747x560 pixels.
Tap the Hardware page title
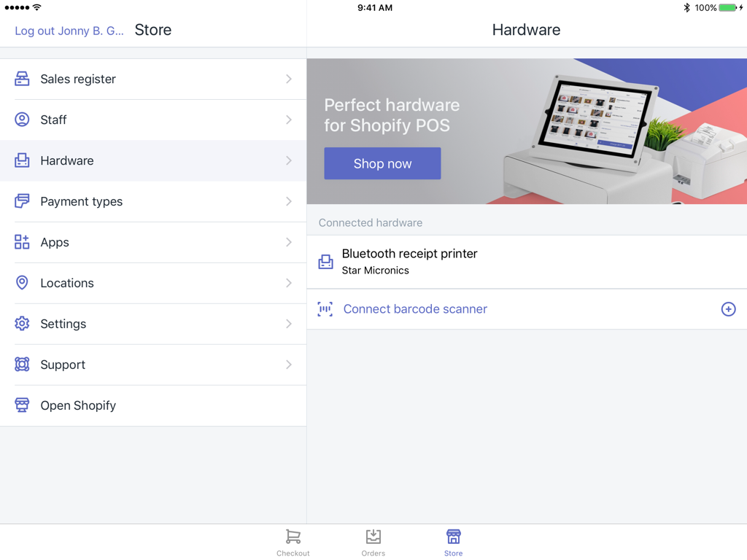tap(527, 29)
